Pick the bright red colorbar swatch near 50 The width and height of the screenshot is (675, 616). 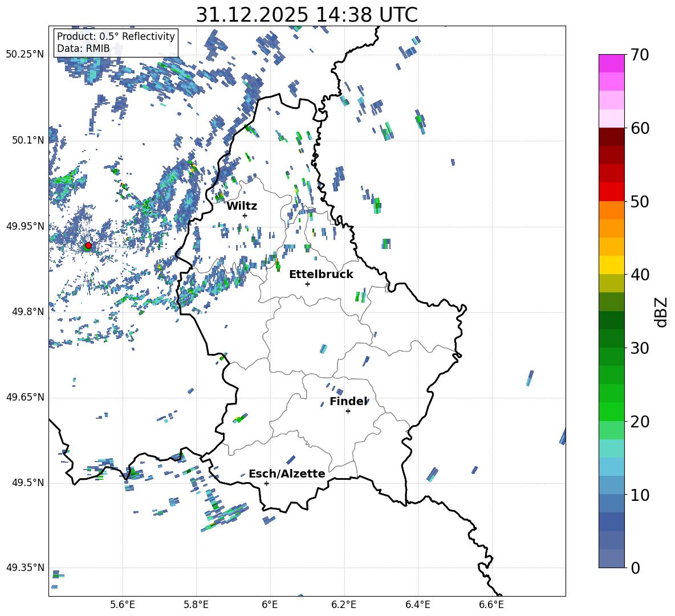611,192
